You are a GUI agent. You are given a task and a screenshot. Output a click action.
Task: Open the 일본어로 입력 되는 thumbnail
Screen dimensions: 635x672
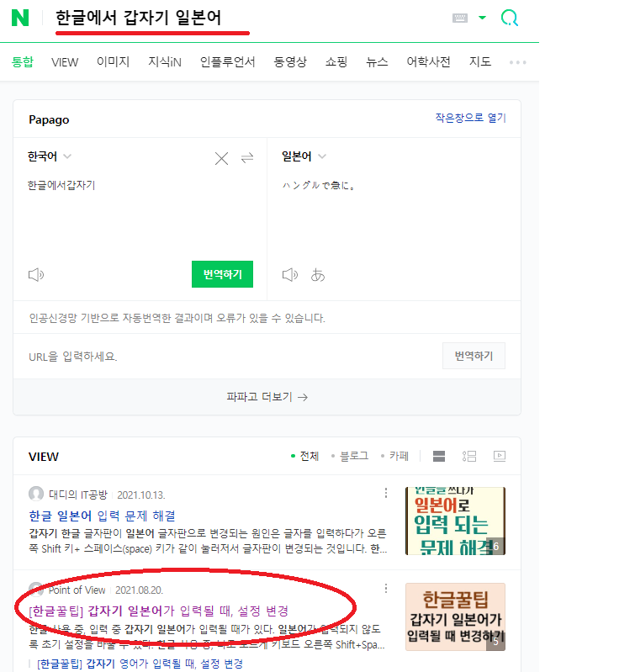coord(455,521)
